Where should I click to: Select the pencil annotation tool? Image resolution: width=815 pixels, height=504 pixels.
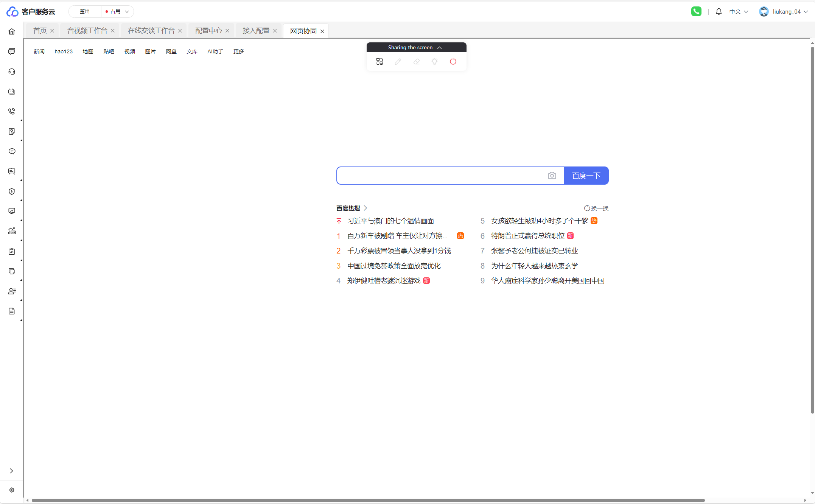[x=398, y=61]
